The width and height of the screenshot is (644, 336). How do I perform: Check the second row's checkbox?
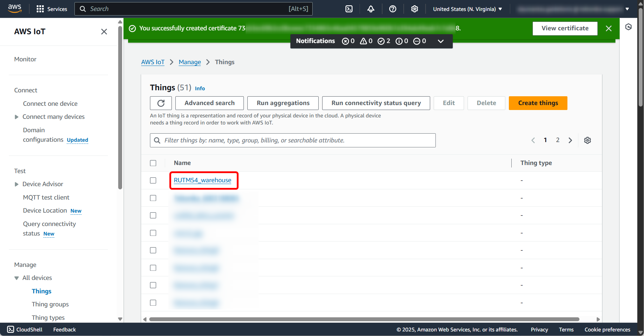pyautogui.click(x=153, y=198)
